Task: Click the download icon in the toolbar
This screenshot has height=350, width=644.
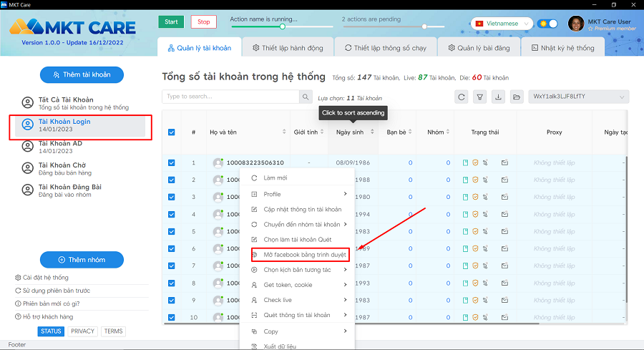Action: 498,97
